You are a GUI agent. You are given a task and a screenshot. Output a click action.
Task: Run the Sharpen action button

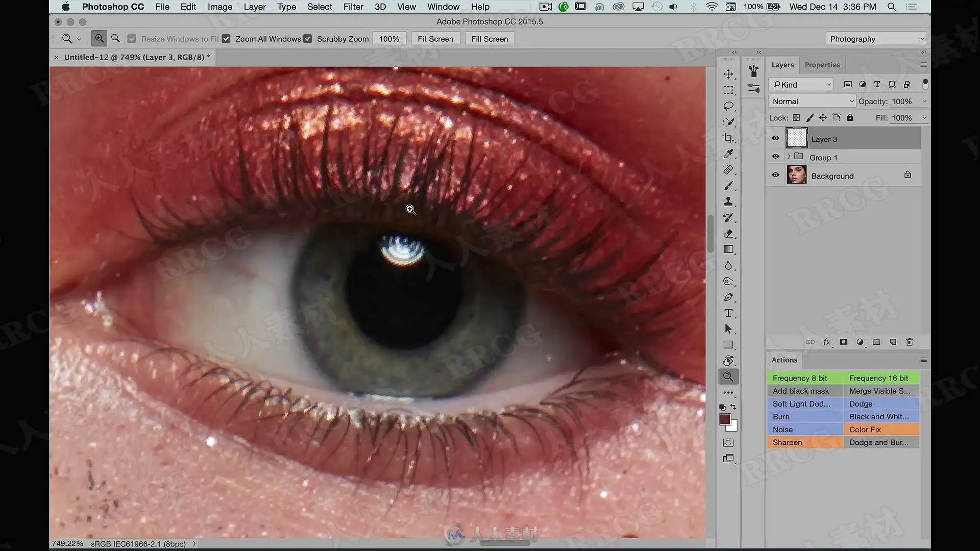805,442
